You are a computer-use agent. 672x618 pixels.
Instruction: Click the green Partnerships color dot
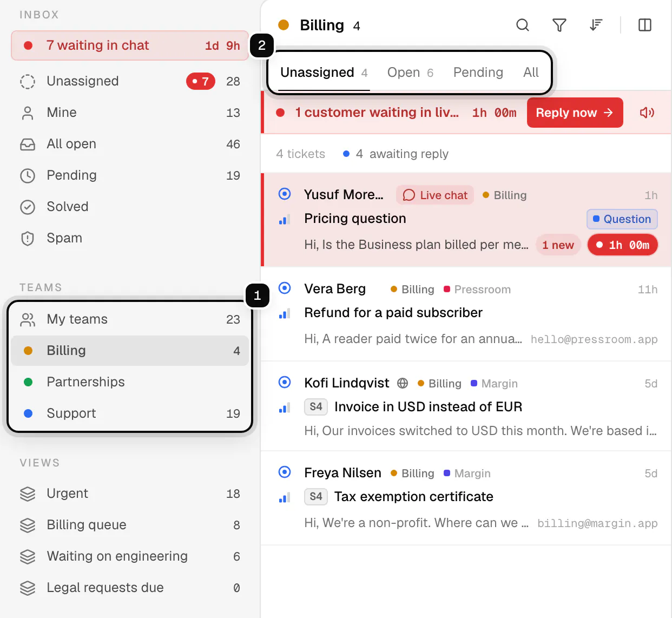tap(28, 382)
